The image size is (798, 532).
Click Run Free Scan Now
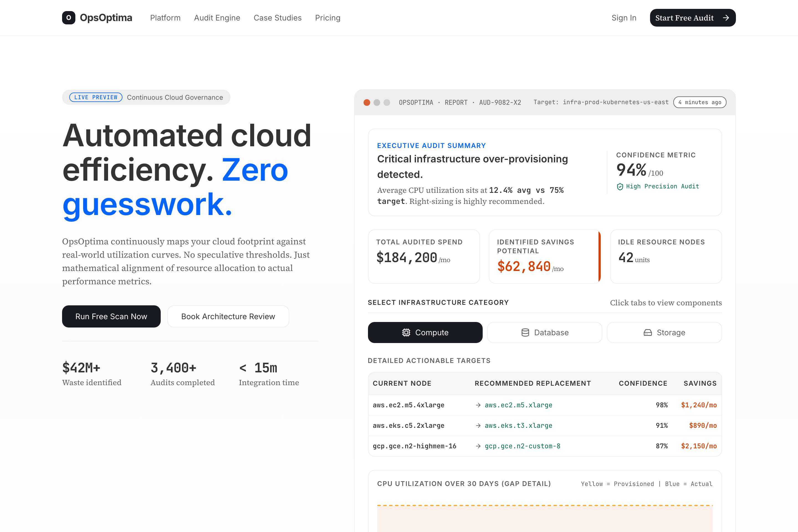coord(111,316)
